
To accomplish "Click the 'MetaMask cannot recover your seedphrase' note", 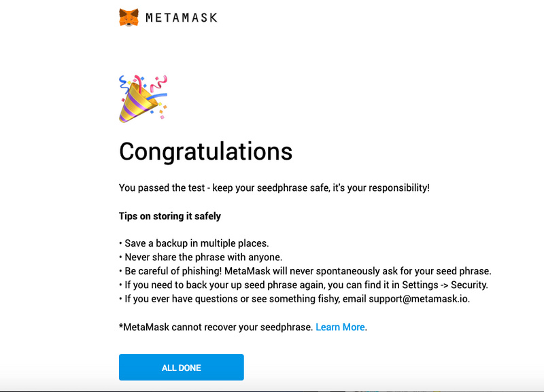I will (216, 327).
